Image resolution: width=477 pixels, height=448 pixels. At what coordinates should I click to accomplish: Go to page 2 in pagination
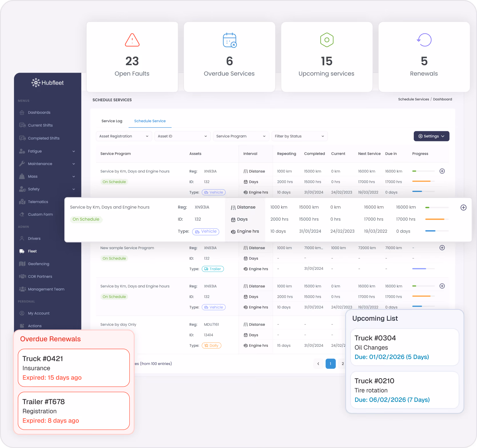coord(343,364)
